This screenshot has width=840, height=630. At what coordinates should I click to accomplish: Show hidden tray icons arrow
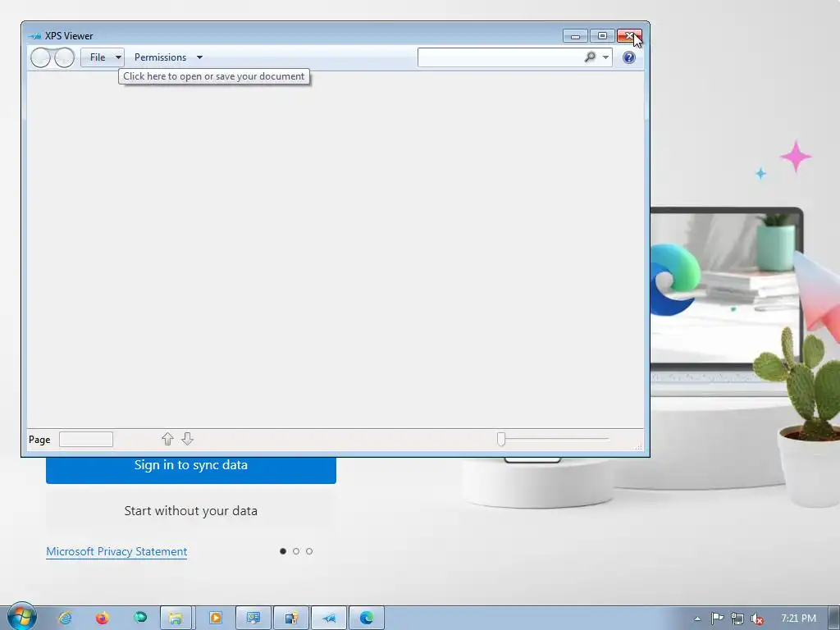pos(697,619)
